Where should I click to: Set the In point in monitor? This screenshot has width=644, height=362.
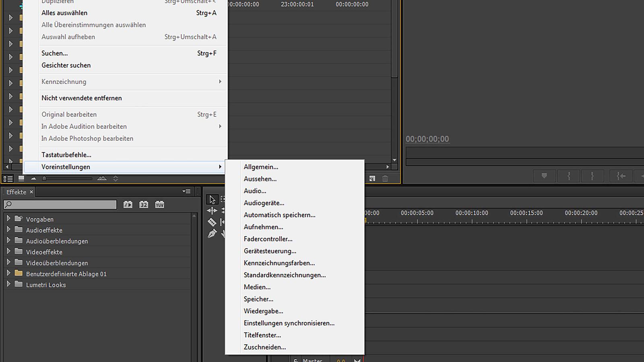(568, 176)
